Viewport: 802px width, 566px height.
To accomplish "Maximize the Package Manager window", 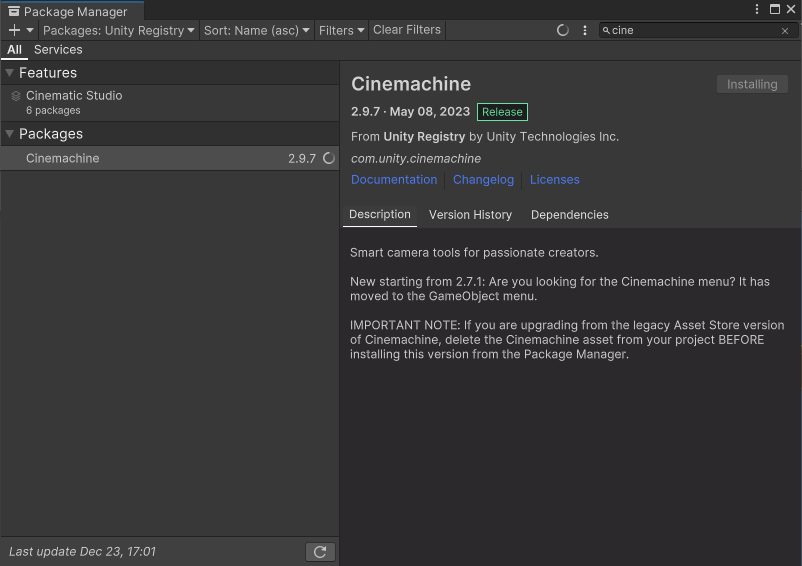I will pos(775,9).
